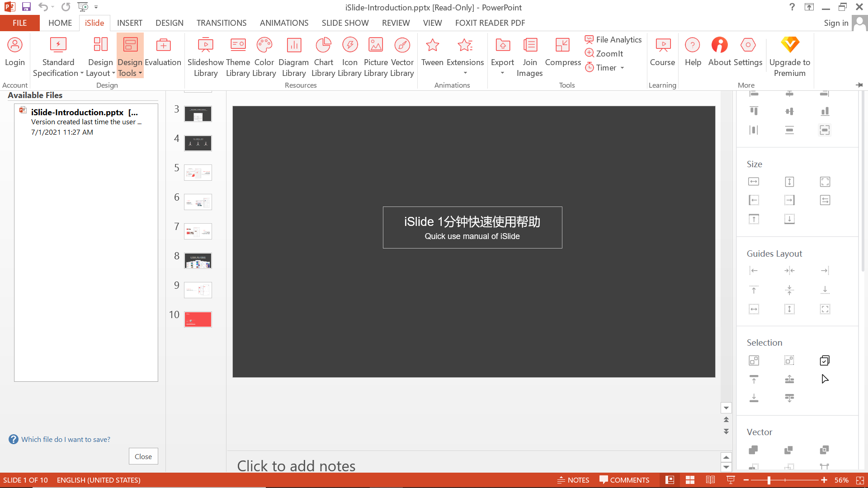Click Sign in

tap(836, 23)
